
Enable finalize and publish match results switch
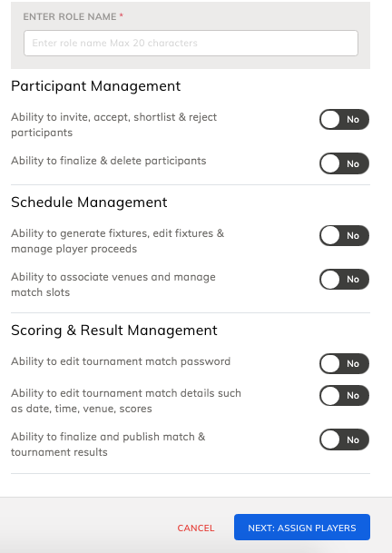tap(344, 439)
